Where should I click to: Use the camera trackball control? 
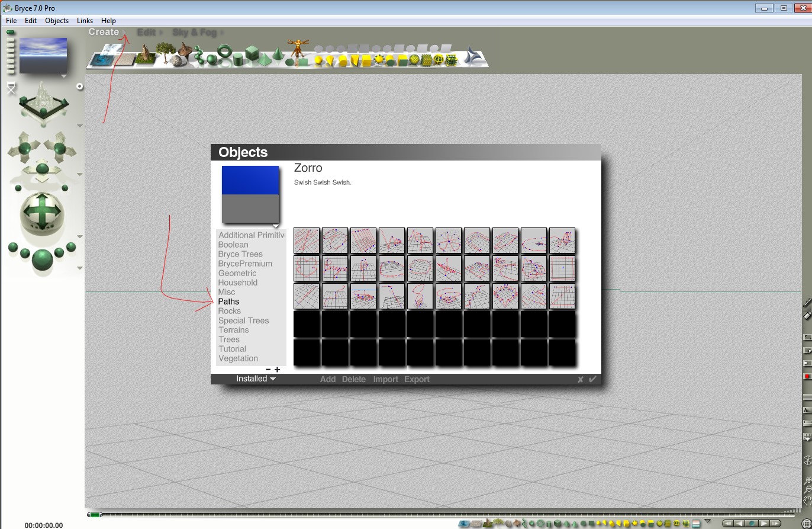[x=42, y=211]
